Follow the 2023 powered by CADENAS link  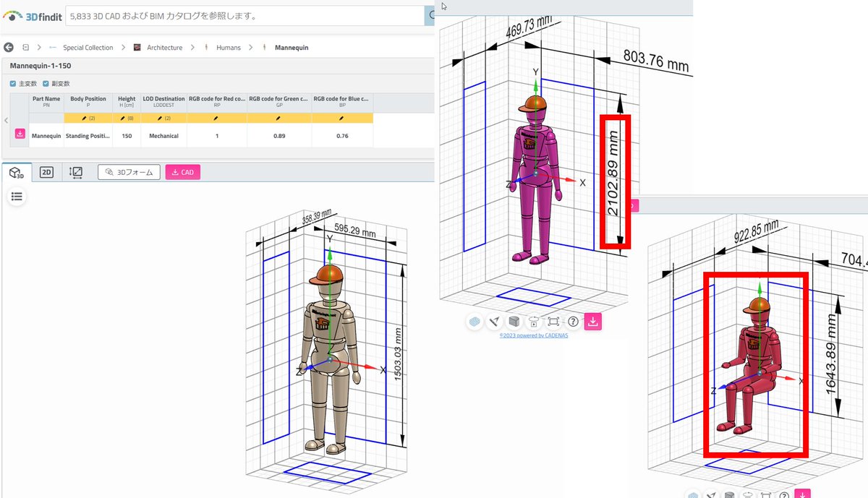(534, 335)
